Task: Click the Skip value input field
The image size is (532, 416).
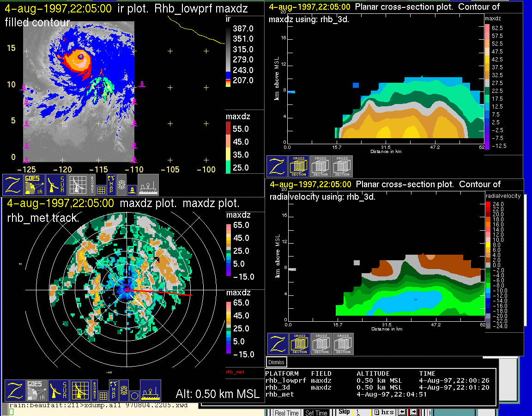Action: tap(363, 412)
